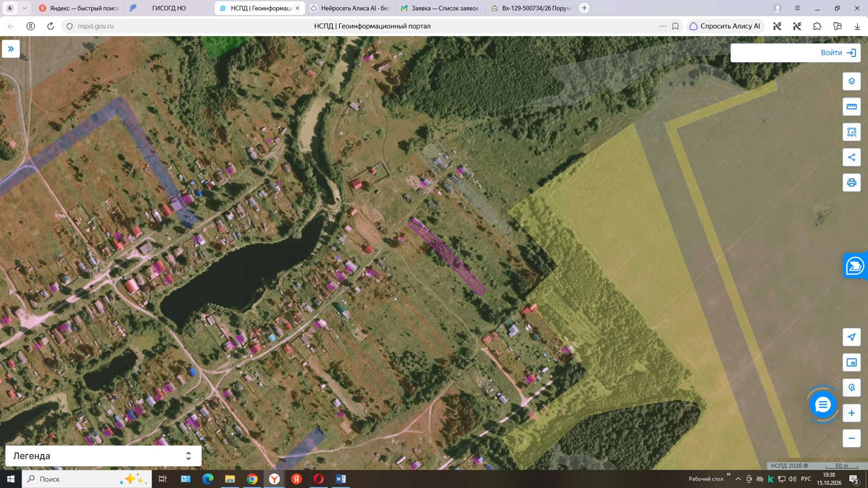The image size is (868, 488).
Task: Toggle the overview mini-map
Action: (852, 363)
